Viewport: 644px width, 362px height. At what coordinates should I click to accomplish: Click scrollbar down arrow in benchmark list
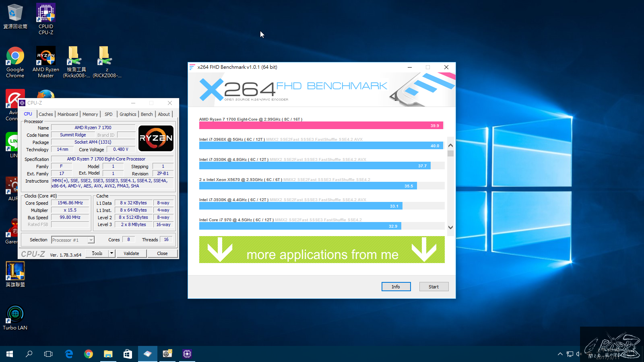(x=450, y=227)
